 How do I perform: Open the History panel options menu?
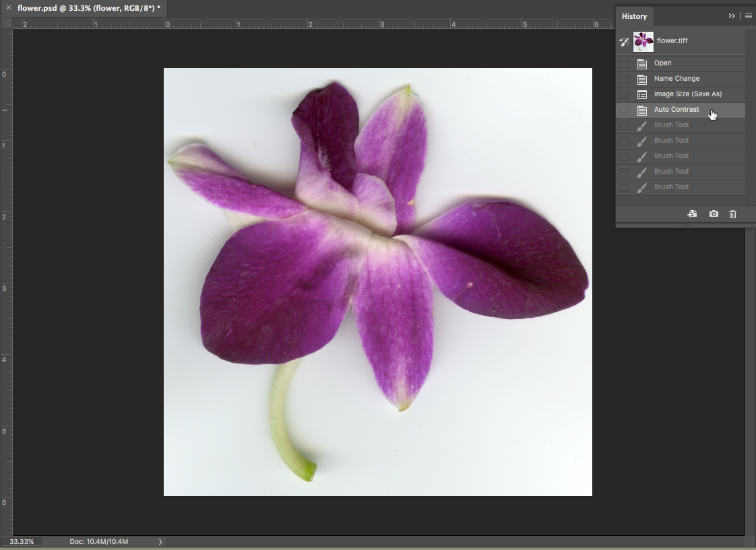[748, 16]
